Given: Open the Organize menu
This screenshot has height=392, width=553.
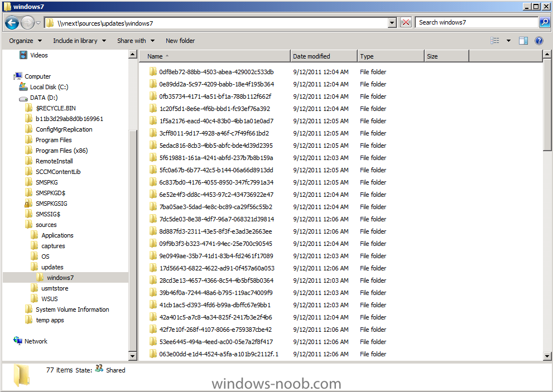Looking at the screenshot, I should click(26, 41).
